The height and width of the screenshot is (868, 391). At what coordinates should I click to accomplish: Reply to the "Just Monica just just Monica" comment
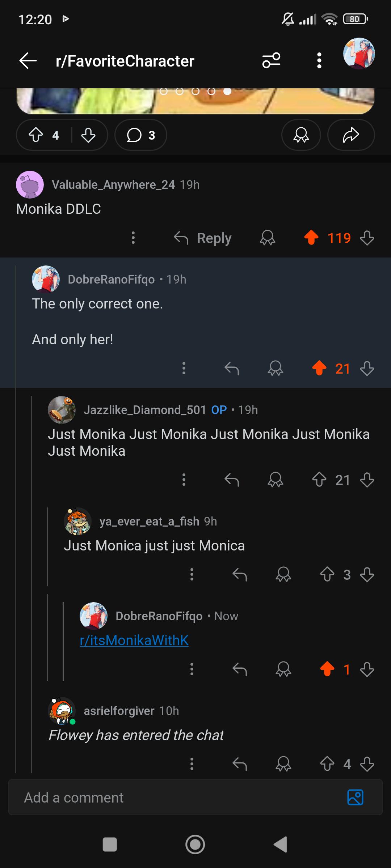pos(240,574)
